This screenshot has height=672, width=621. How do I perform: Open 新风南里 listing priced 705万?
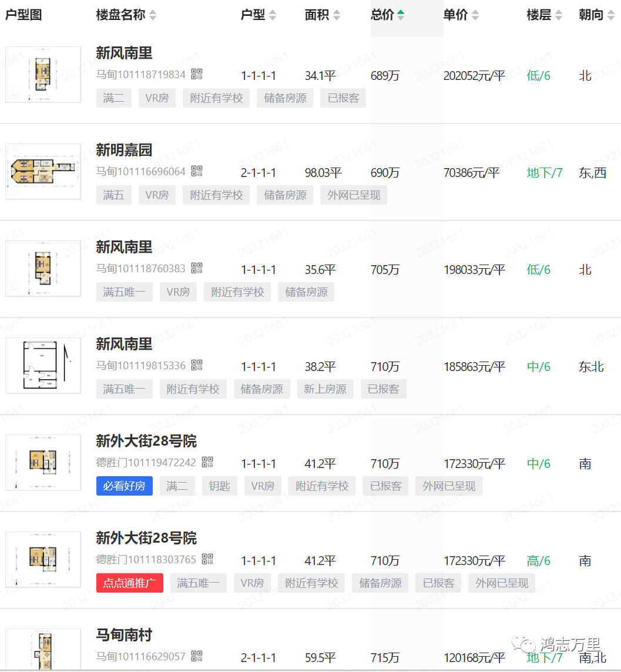tap(124, 248)
